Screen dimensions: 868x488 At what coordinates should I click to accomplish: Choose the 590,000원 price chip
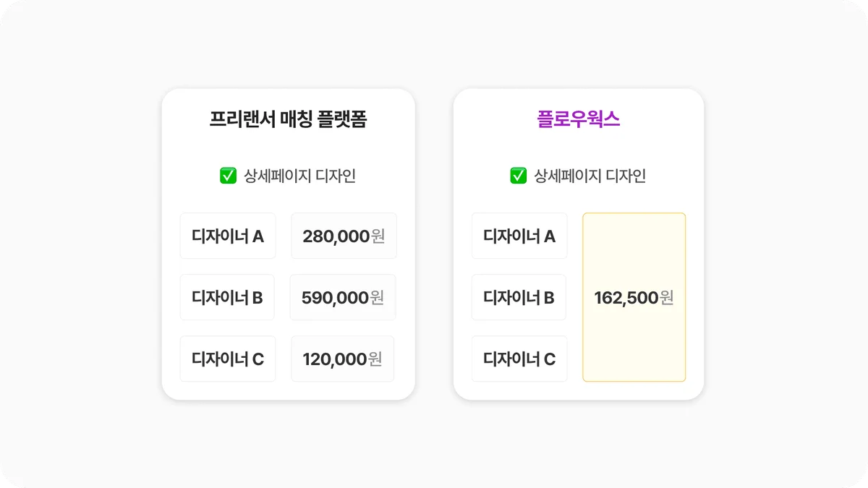tap(343, 297)
